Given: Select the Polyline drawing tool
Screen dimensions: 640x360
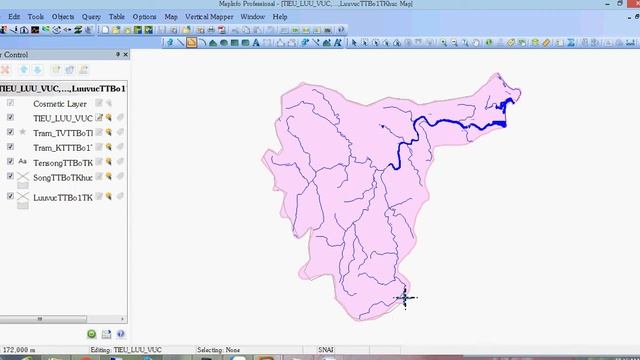Looking at the screenshot, I should coord(191,42).
